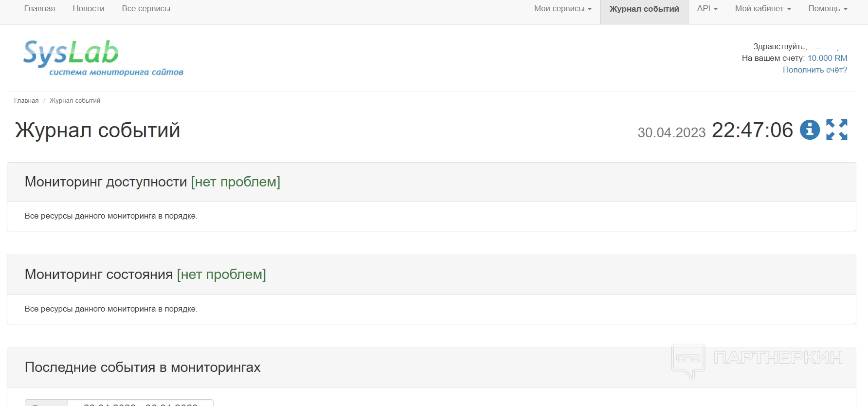Click the 22:47:06 clock display
This screenshot has width=868, height=406.
tap(752, 130)
